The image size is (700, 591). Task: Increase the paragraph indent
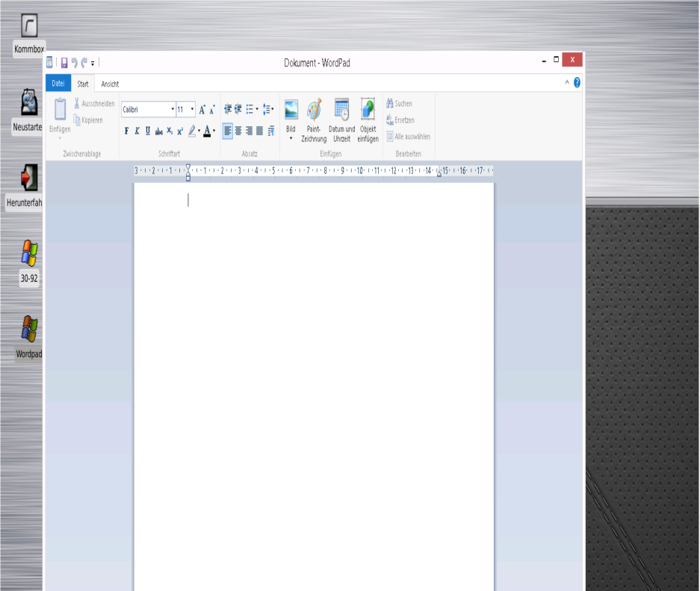239,109
